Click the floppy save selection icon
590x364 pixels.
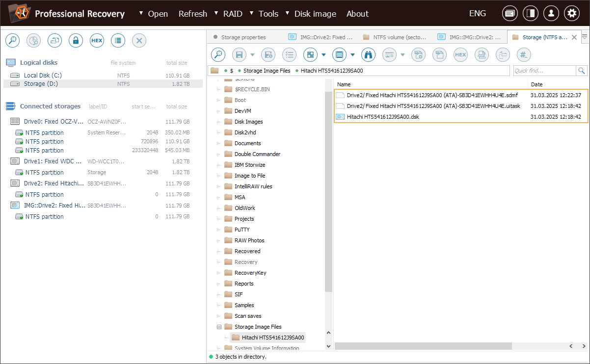pos(239,55)
